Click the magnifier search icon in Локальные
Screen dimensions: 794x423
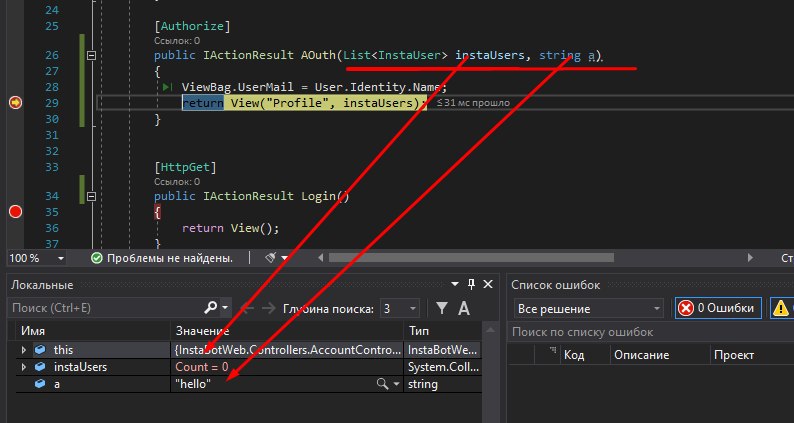(x=210, y=307)
